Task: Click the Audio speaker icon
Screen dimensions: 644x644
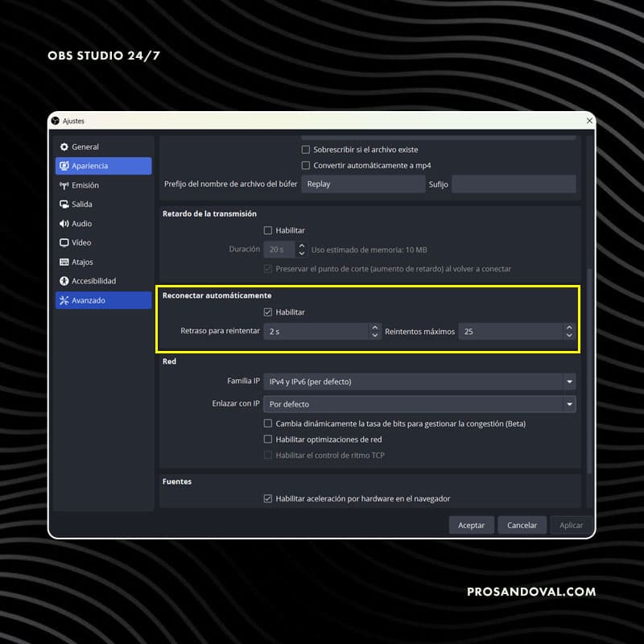Action: tap(64, 224)
